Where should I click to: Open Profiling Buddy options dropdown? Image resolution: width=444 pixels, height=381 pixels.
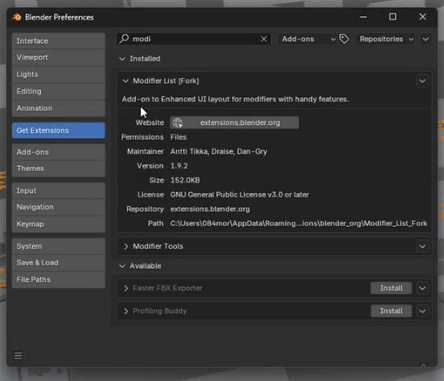(x=422, y=311)
